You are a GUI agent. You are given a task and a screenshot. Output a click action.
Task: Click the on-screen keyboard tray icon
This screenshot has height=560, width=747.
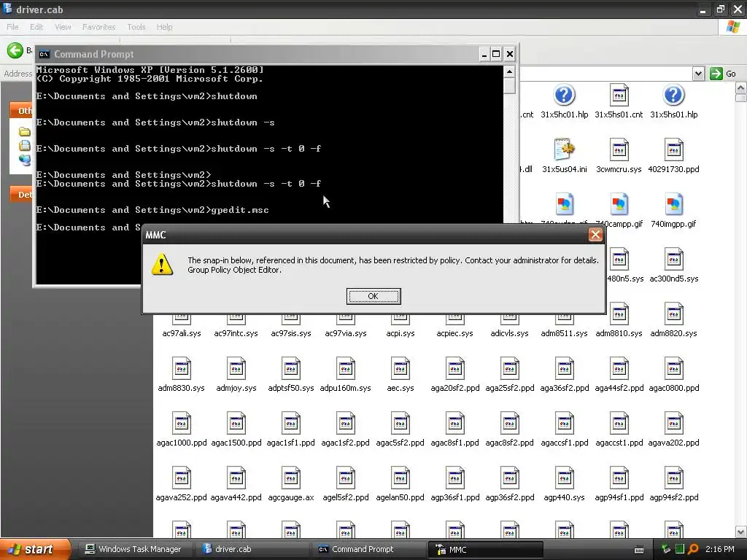coord(639,550)
